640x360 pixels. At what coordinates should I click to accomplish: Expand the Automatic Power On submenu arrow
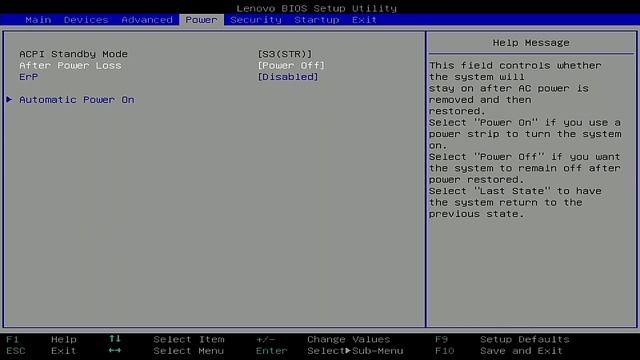(9, 100)
